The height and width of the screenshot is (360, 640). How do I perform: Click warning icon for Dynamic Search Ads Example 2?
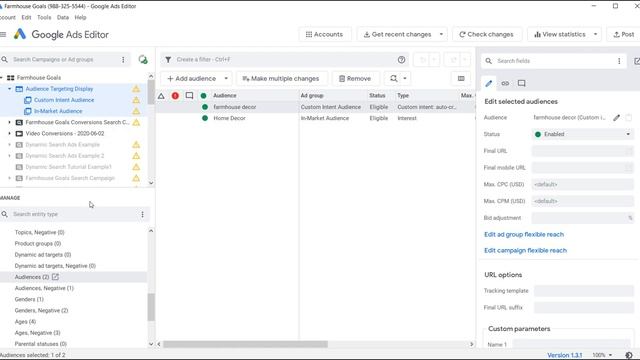tap(136, 156)
